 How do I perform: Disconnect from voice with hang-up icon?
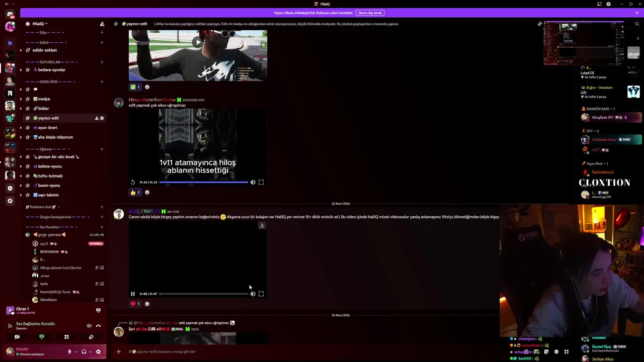pyautogui.click(x=98, y=326)
